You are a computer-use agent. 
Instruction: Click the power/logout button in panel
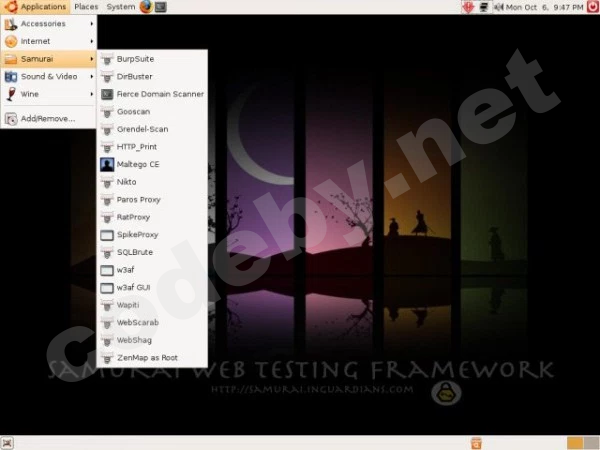coord(593,7)
